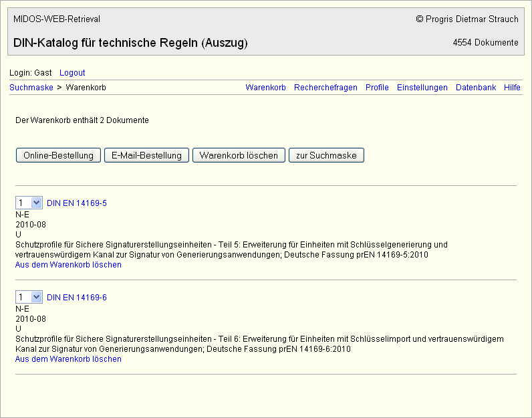This screenshot has width=532, height=418.
Task: Click the DIN-Katalog für technische Regeln heading
Action: (130, 43)
